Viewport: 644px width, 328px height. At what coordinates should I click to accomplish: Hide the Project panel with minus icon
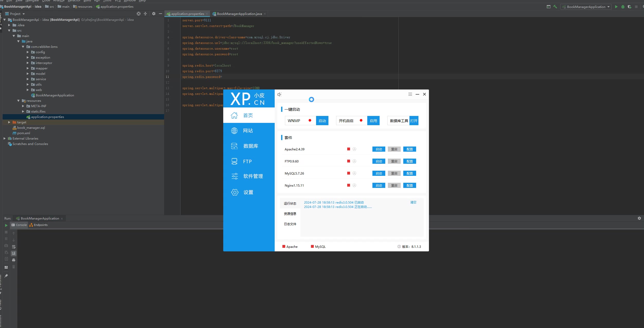tap(160, 14)
